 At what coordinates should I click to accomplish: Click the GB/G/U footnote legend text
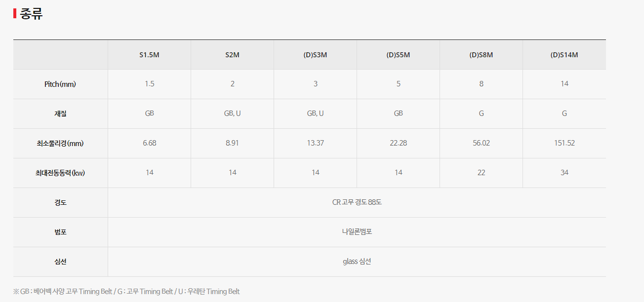point(126,291)
